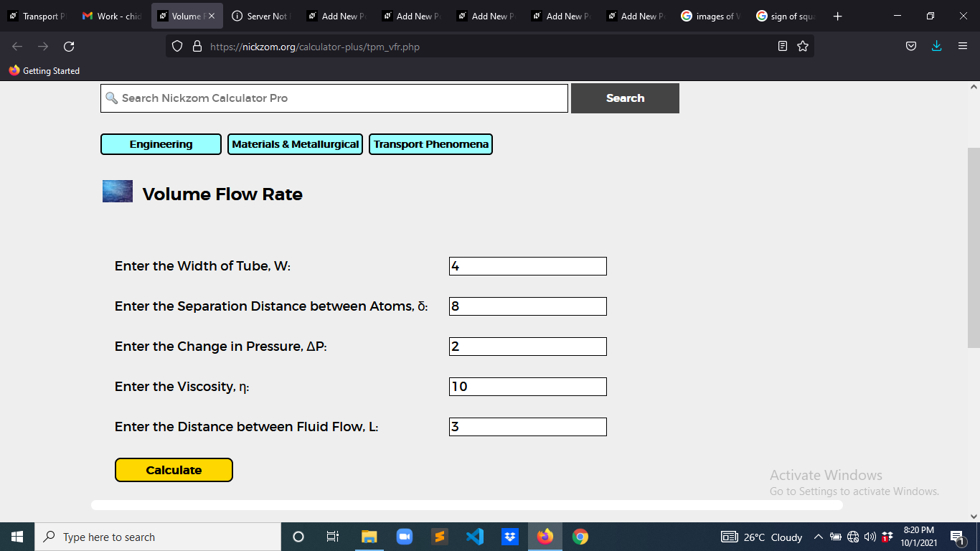980x551 pixels.
Task: Go forward with the browser forward arrow
Action: tap(43, 47)
